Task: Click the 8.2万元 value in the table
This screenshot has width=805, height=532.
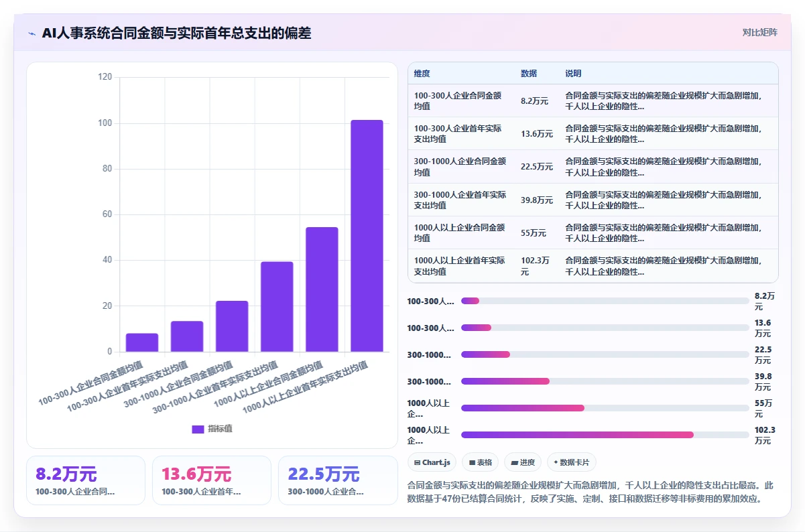Action: coord(534,101)
